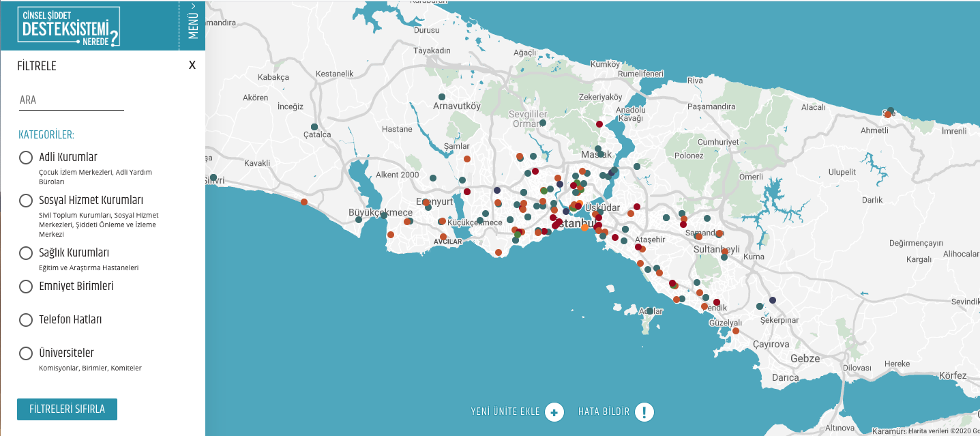Select the Üniversiteler radio button
Screen dimensions: 980x436
[26, 353]
